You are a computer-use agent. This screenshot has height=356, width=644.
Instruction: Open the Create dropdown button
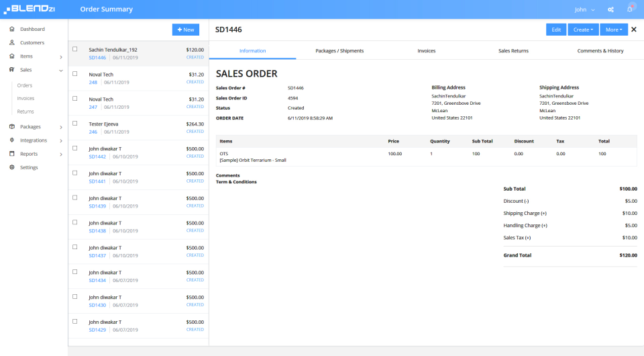click(583, 30)
